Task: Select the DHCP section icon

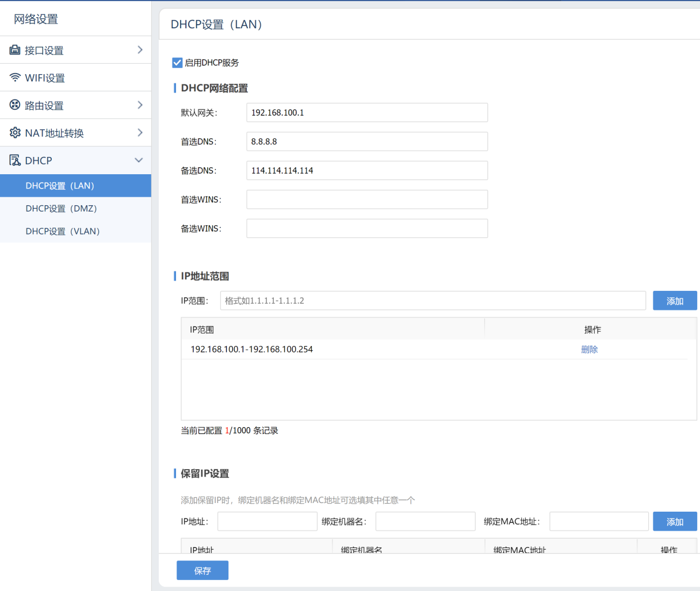Action: 14,160
